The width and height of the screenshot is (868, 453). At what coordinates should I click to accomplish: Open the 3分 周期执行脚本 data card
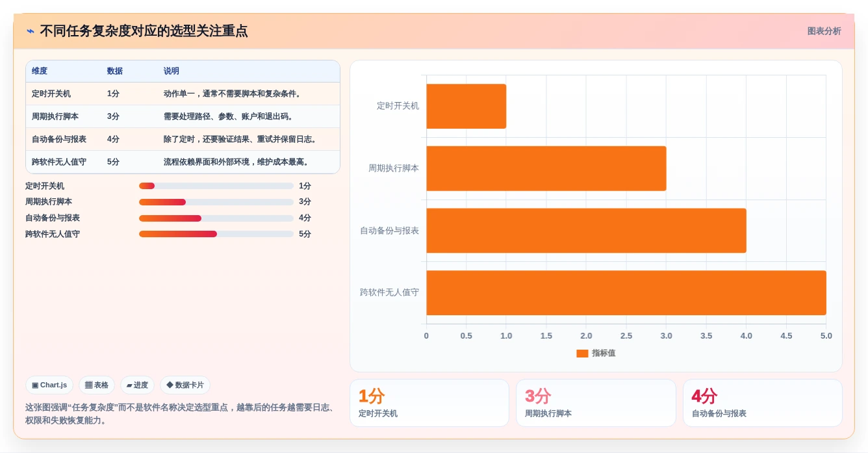pyautogui.click(x=596, y=403)
